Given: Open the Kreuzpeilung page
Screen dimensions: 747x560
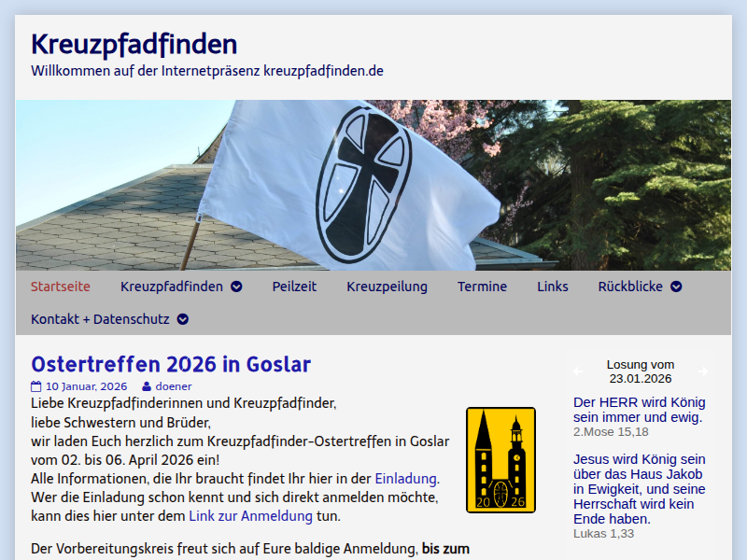Looking at the screenshot, I should coord(387,287).
